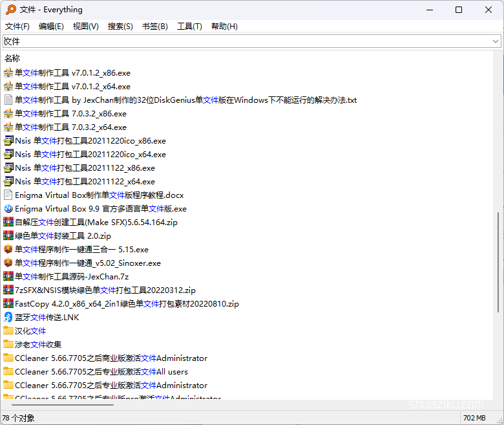This screenshot has width=504, height=425.
Task: Click the Everything app icon in title bar
Action: 11,10
